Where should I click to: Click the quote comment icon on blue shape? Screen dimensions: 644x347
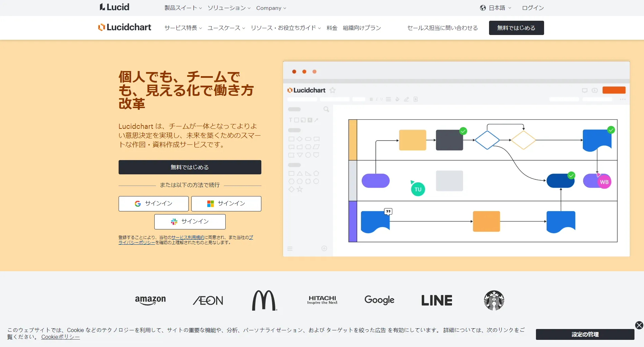pyautogui.click(x=388, y=212)
